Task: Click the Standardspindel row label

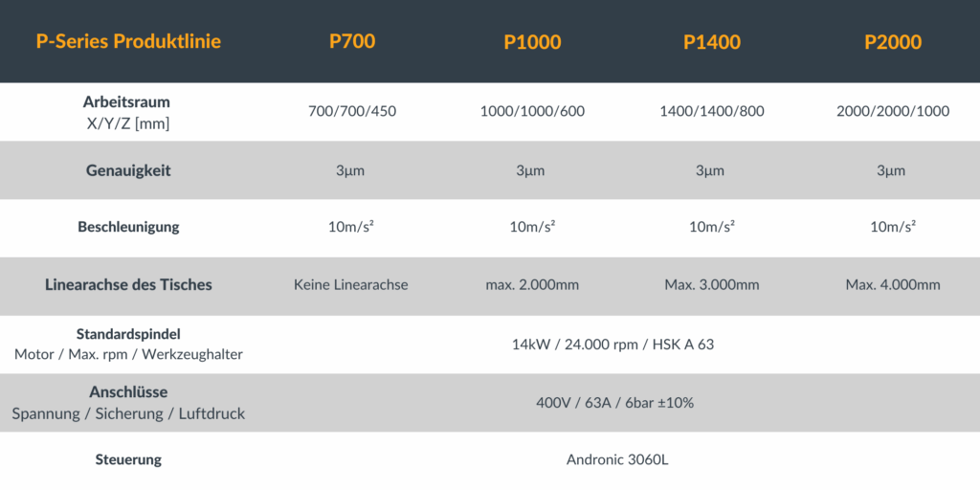Action: [128, 335]
